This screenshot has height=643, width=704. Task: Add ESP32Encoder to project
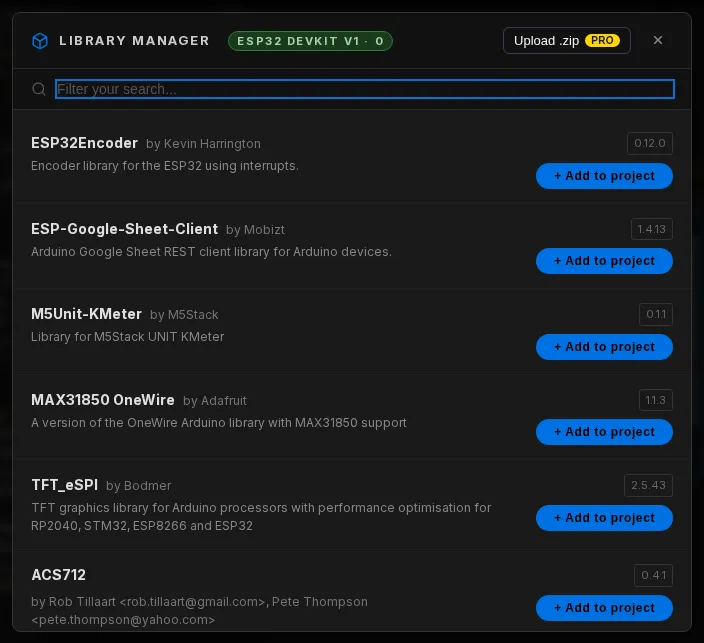(x=604, y=176)
